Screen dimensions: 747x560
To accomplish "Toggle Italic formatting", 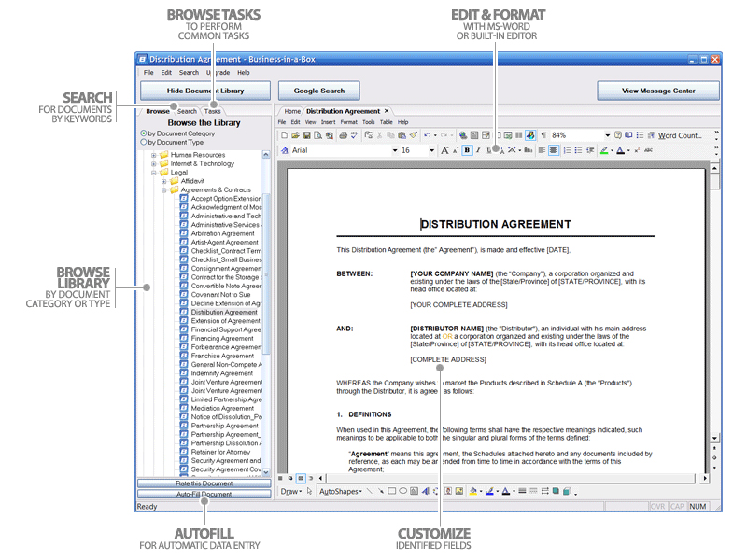I will pyautogui.click(x=478, y=150).
